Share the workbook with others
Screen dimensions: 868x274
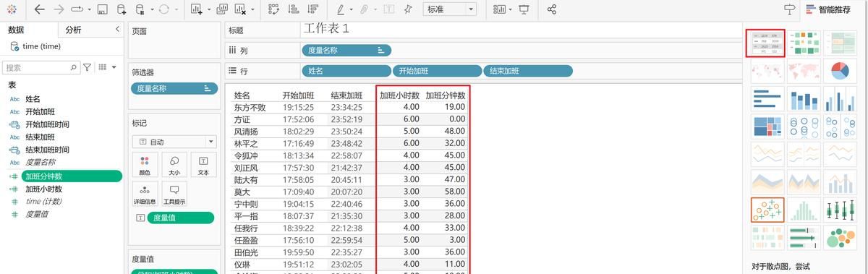[x=552, y=9]
